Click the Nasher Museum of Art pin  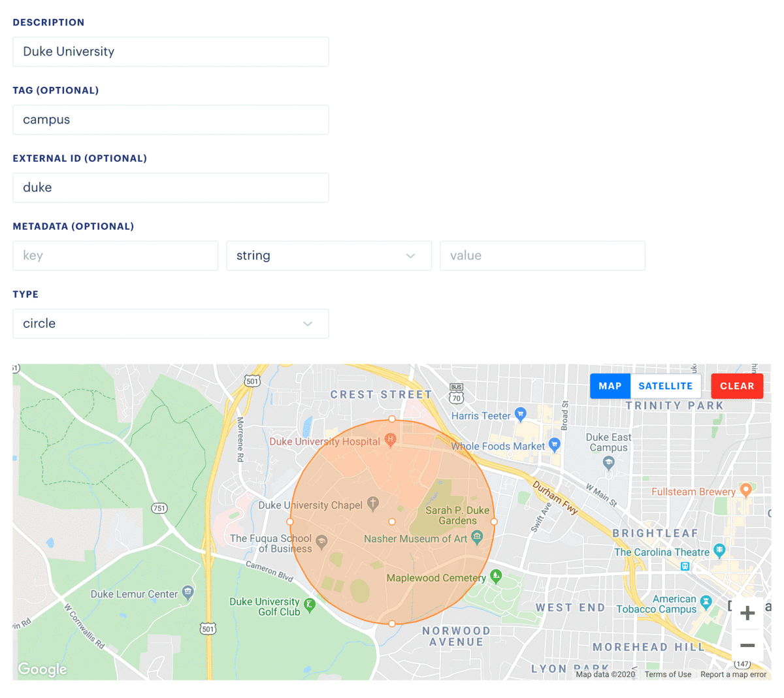pyautogui.click(x=477, y=538)
